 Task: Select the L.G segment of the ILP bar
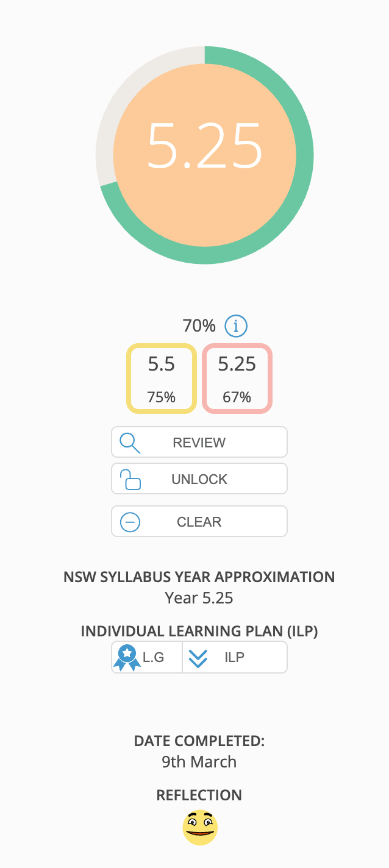[146, 656]
